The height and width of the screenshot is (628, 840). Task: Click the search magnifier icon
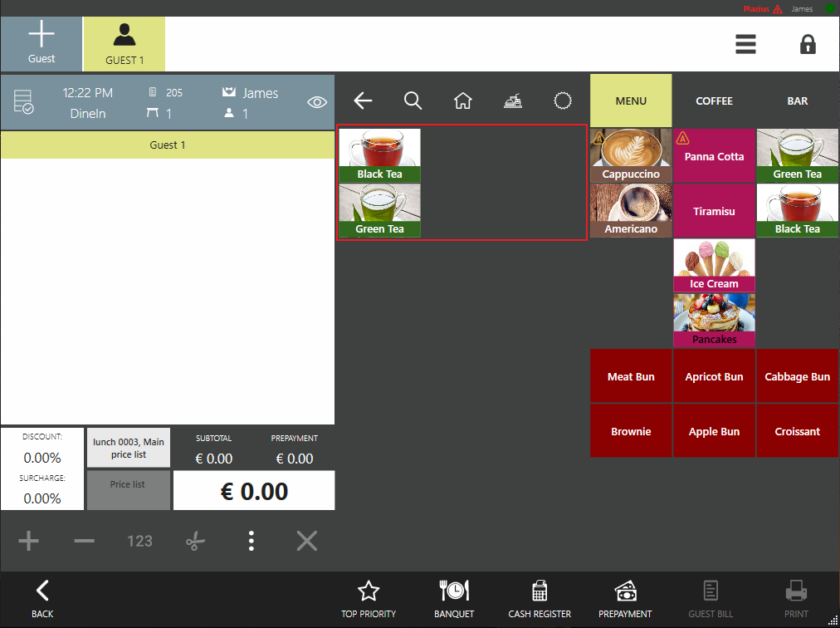point(413,101)
